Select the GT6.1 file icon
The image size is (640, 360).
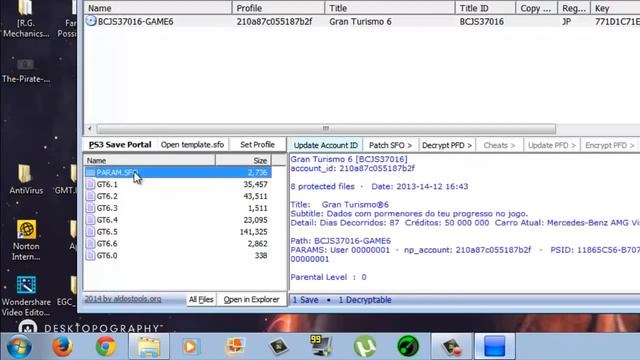tap(90, 184)
